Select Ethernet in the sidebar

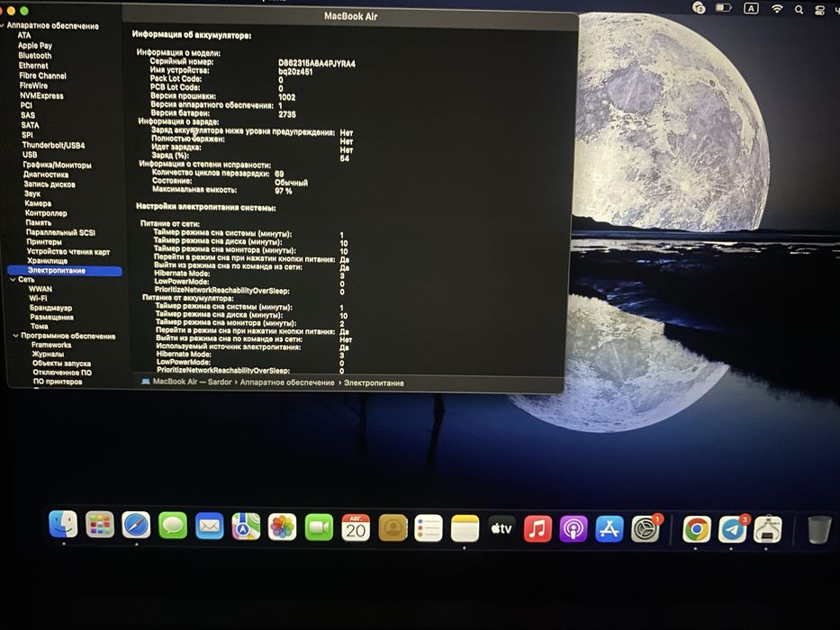point(33,66)
